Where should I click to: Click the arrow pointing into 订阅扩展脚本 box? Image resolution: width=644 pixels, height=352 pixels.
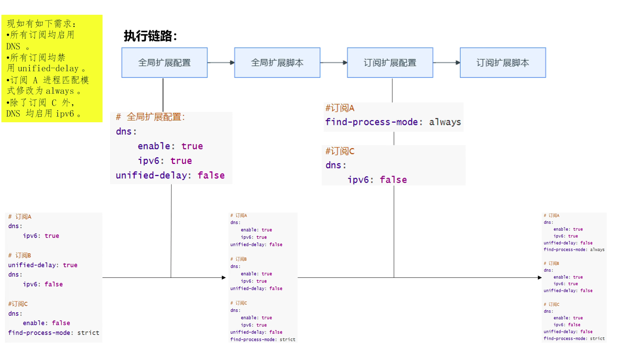[446, 62]
